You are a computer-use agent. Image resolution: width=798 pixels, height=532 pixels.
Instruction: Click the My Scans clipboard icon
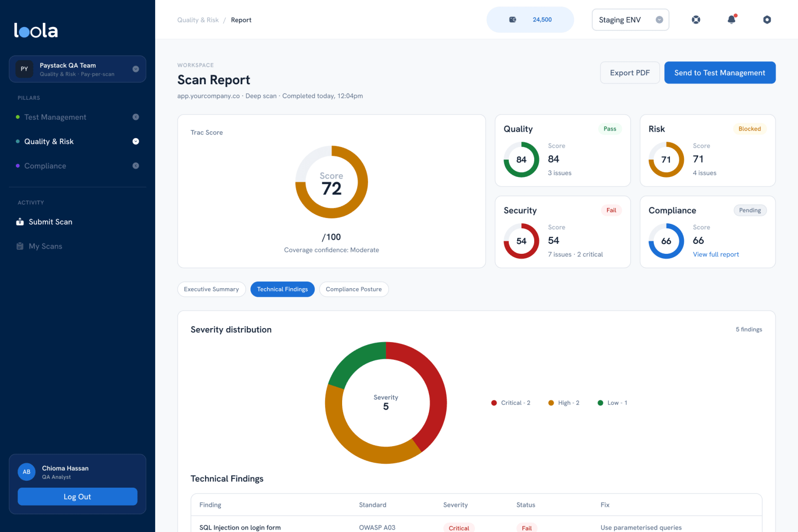[20, 246]
